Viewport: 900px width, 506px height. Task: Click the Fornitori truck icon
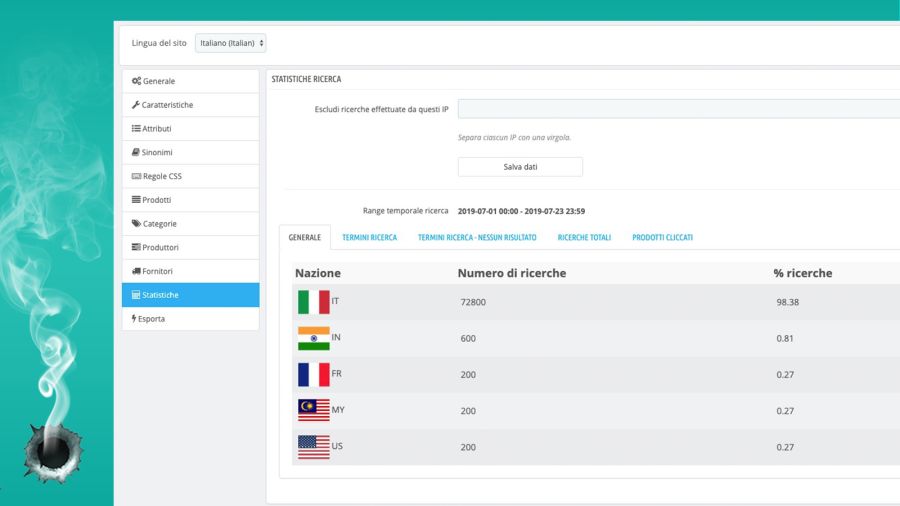click(x=136, y=271)
